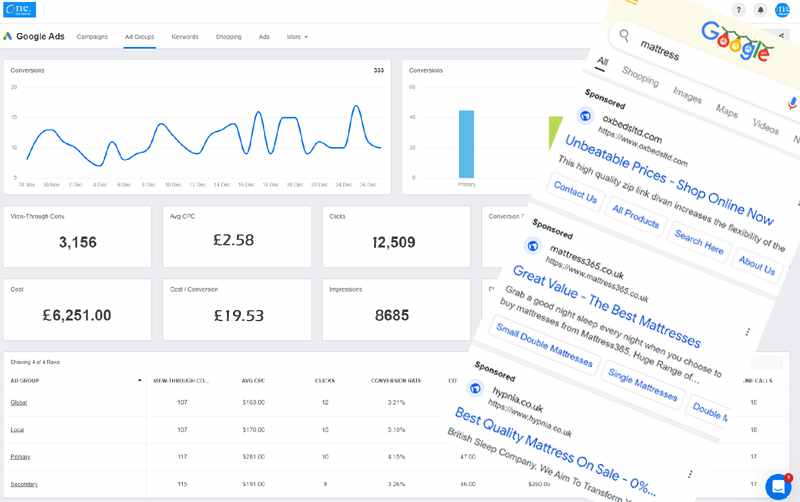800x502 pixels.
Task: Select Shopping tab in Google results overlay
Action: (640, 77)
